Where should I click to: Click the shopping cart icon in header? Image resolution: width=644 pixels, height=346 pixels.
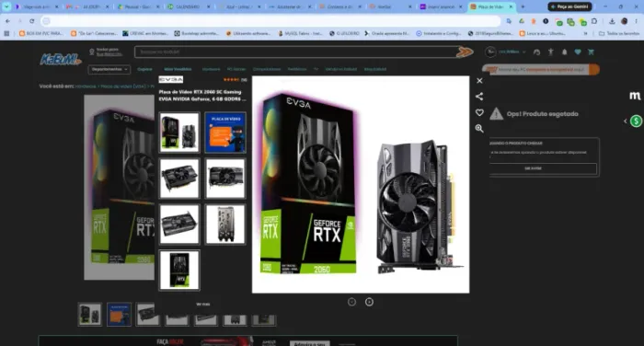click(x=591, y=52)
